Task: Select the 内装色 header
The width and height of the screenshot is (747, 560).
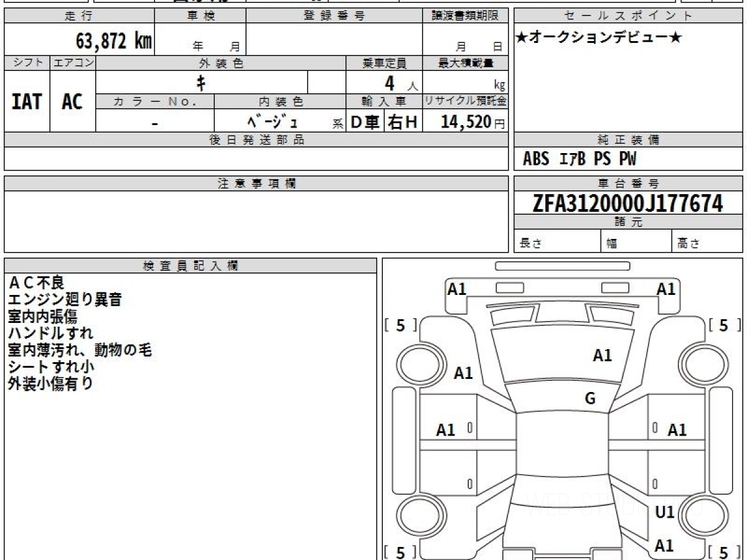Action: point(280,101)
